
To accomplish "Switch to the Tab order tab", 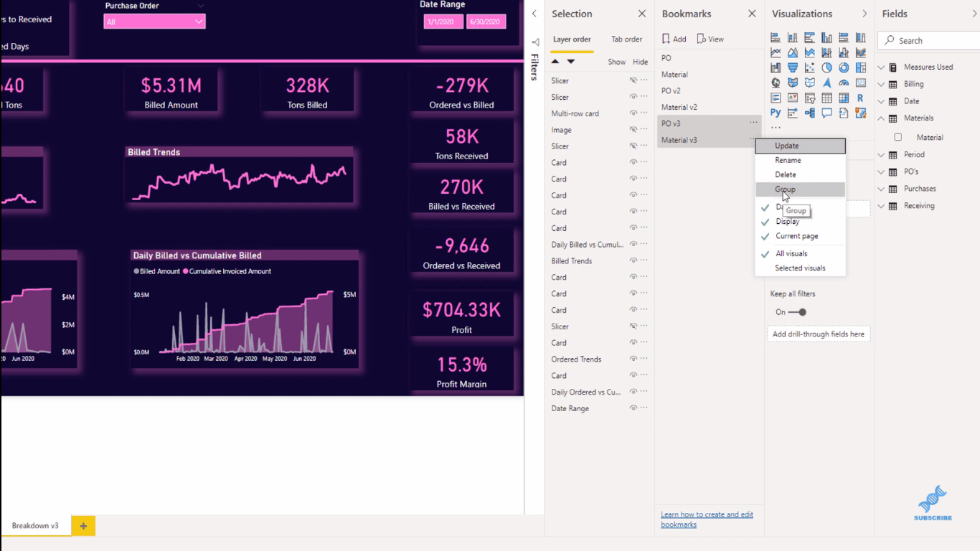I will 626,39.
